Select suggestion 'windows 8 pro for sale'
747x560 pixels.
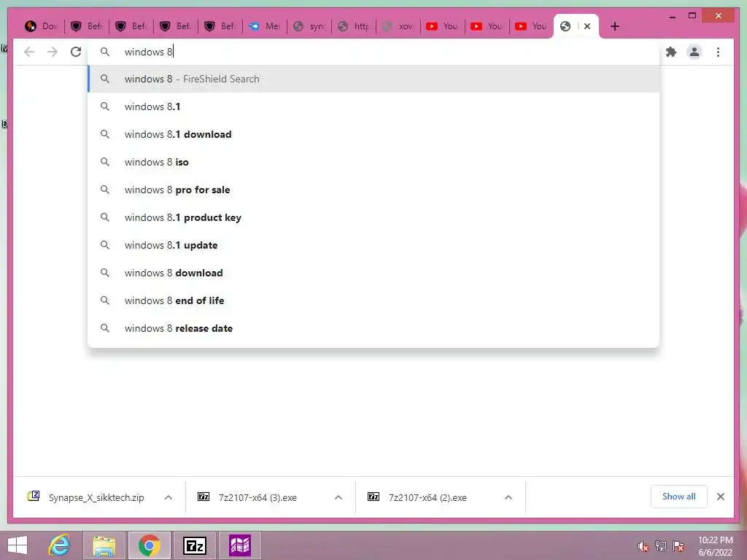(374, 190)
